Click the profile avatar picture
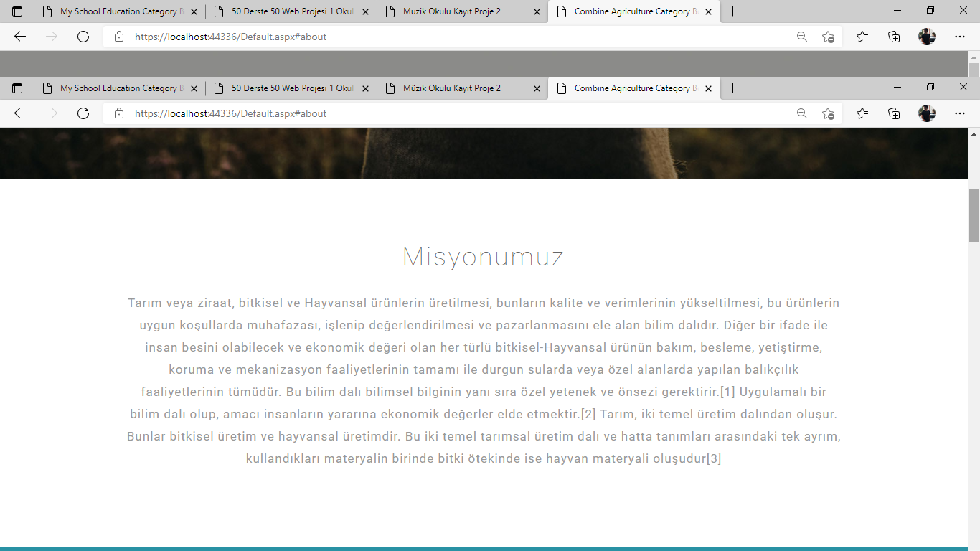980x551 pixels. pos(928,113)
